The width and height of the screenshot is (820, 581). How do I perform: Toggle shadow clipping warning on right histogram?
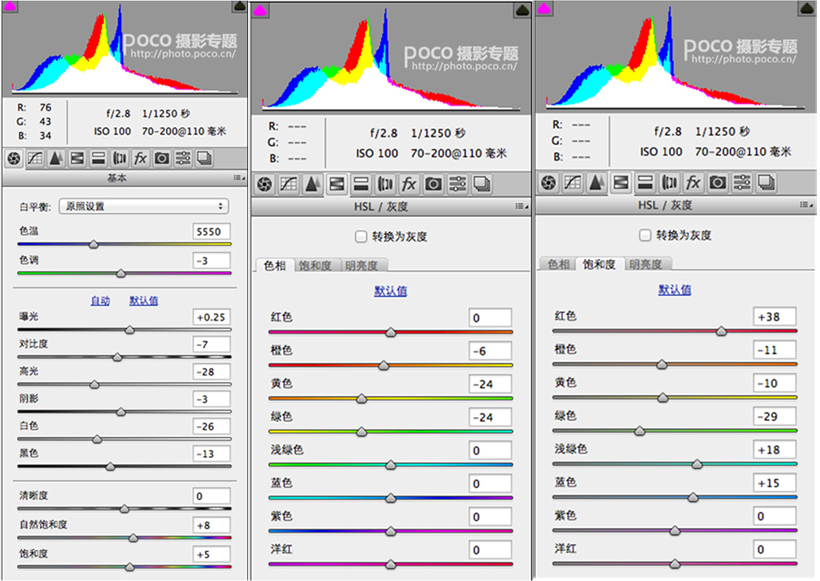pyautogui.click(x=544, y=8)
